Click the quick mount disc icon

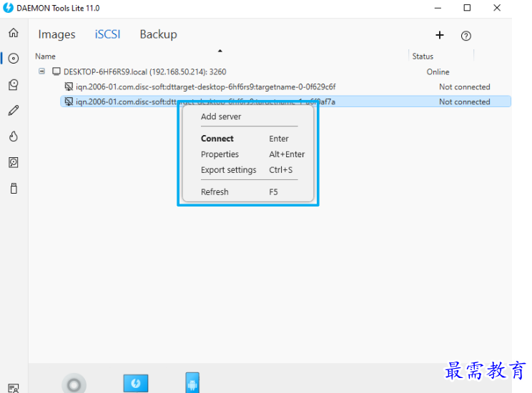pos(74,384)
